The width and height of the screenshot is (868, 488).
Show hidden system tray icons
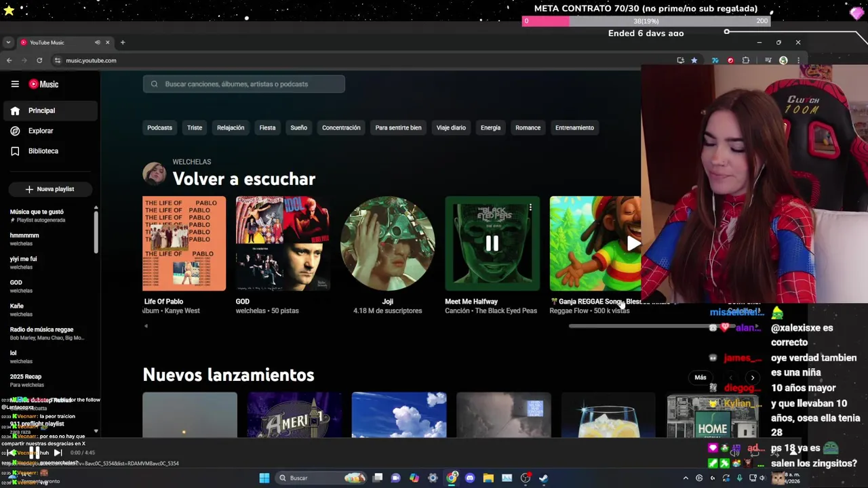tap(686, 478)
